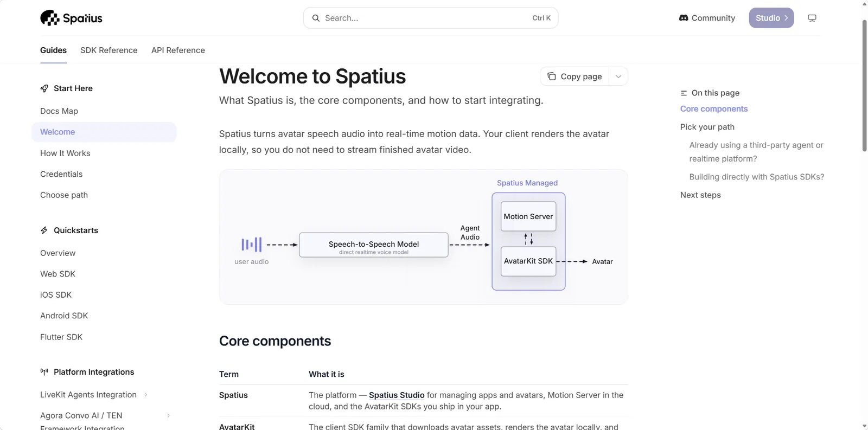Switch to the Guides tab
Image resolution: width=868 pixels, height=430 pixels.
pyautogui.click(x=53, y=50)
